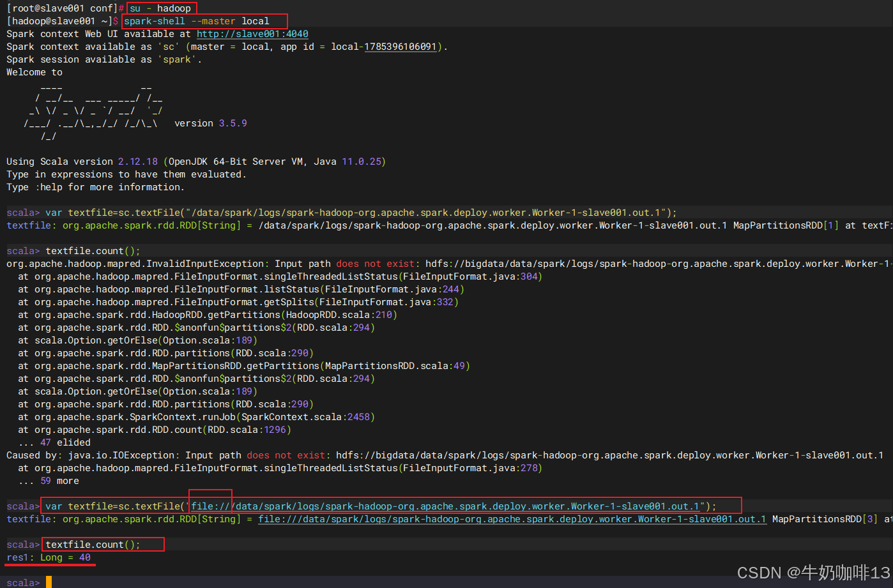Click the "FileInputFormat.java:278" stack trace line
This screenshot has width=893, height=588.
point(280,468)
